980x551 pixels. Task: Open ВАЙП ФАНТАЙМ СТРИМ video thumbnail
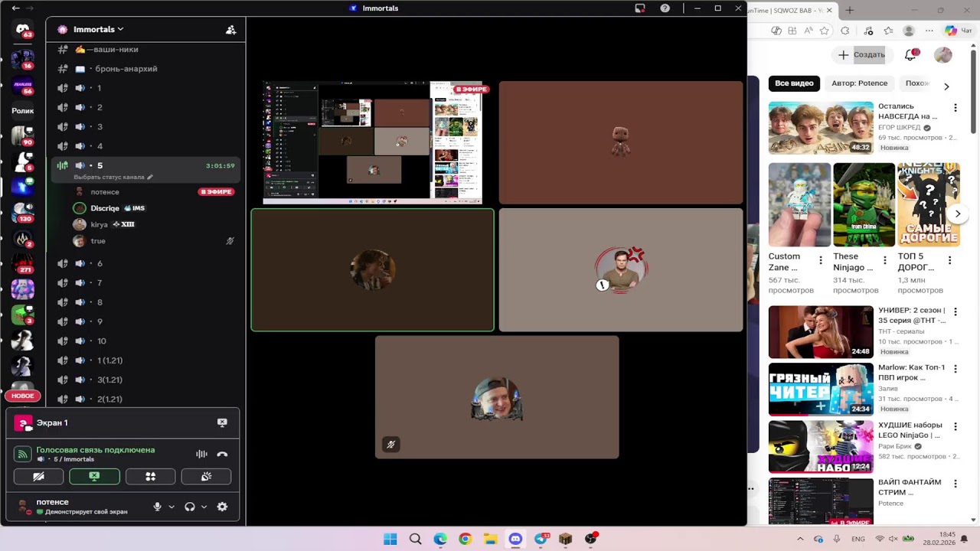tap(821, 501)
